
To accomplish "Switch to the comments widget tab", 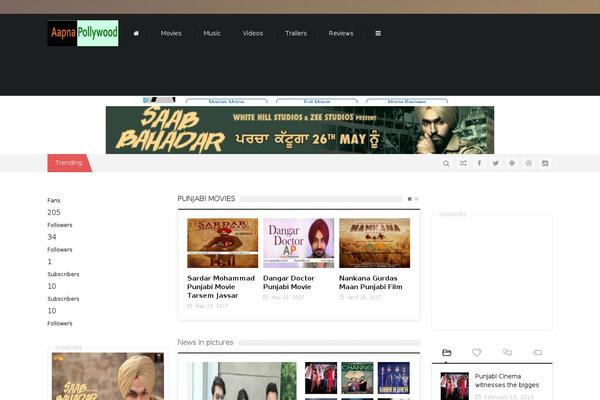I will (x=507, y=352).
